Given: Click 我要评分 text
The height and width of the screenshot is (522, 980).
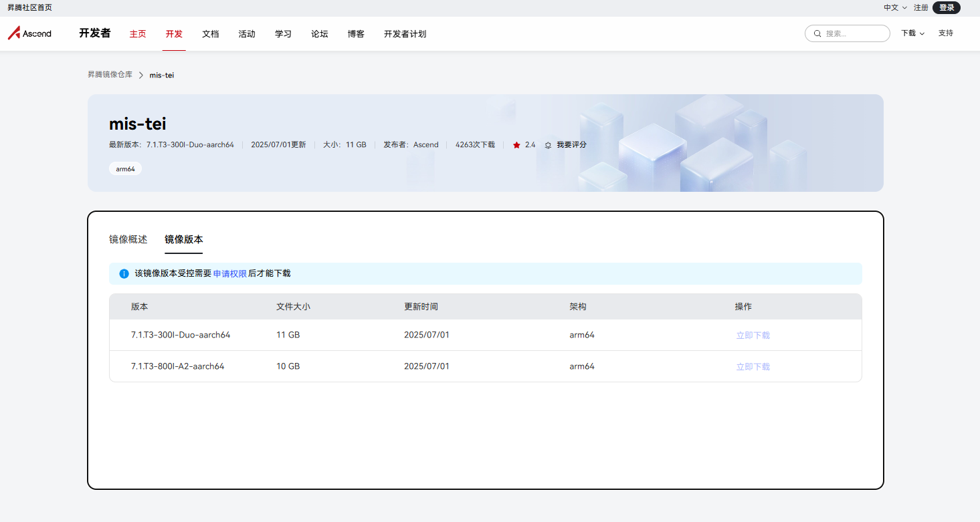Looking at the screenshot, I should click(572, 145).
